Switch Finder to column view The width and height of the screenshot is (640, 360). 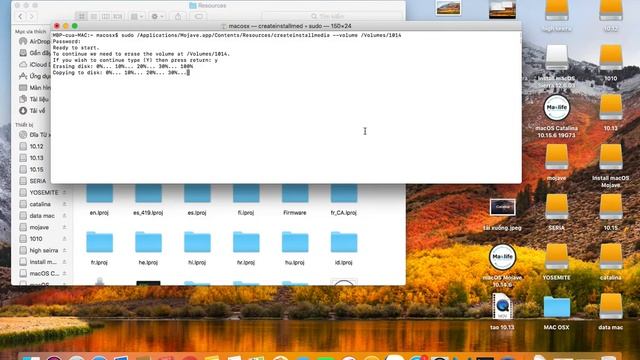pos(105,16)
